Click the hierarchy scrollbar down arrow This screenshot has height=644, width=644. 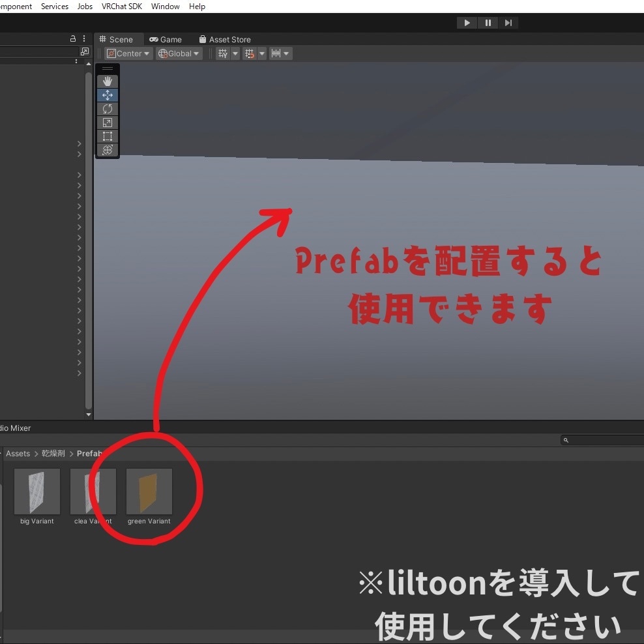coord(88,415)
